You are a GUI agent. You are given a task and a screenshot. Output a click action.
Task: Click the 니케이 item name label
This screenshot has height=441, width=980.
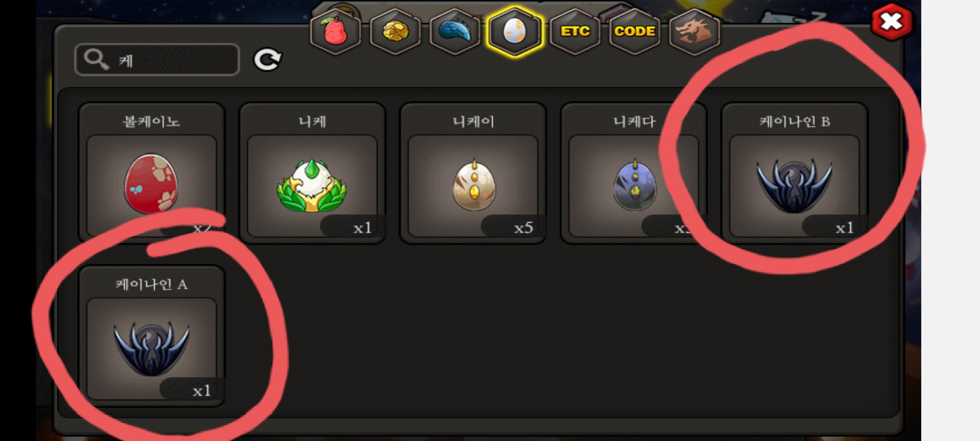point(473,121)
